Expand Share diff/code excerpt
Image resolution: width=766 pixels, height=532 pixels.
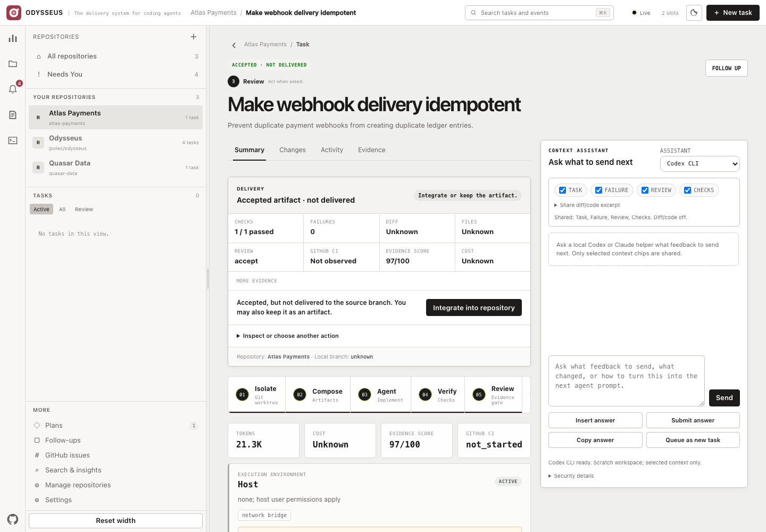(587, 205)
